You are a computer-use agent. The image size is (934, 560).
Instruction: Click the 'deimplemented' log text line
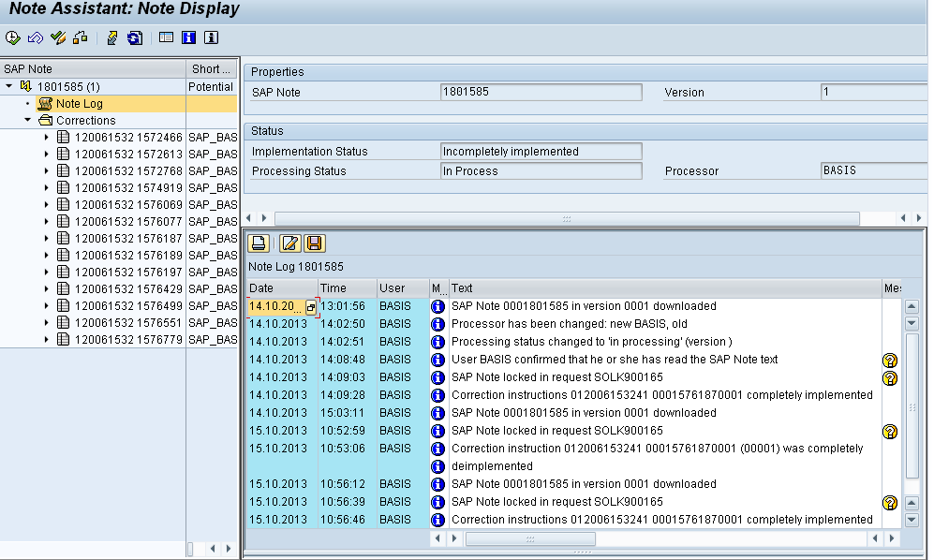tap(492, 465)
